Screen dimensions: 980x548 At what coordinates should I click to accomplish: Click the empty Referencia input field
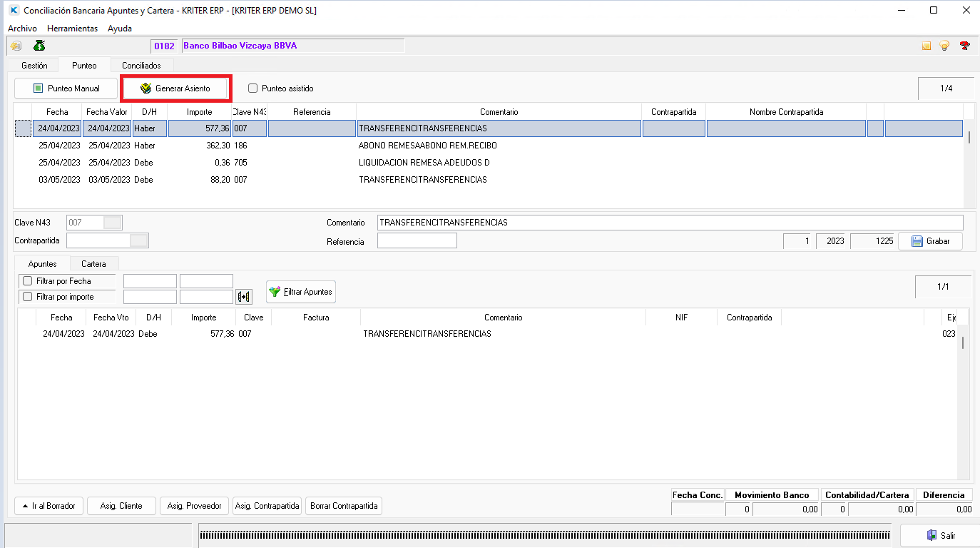tap(417, 241)
